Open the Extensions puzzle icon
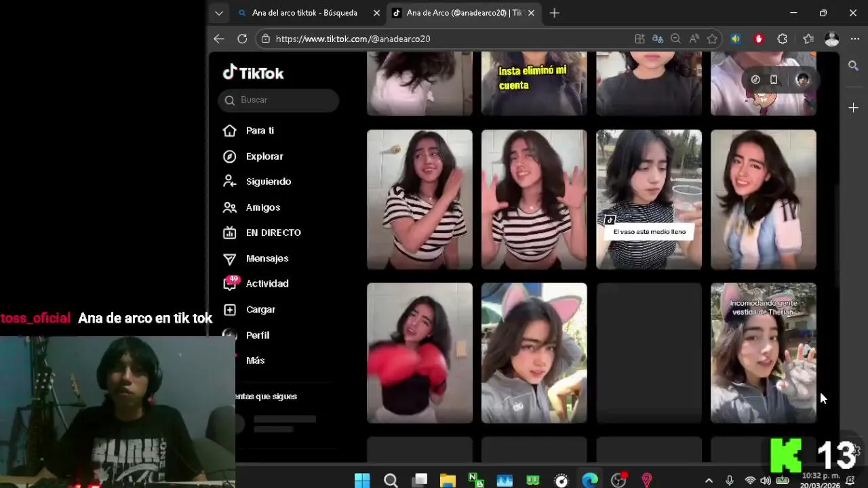The width and height of the screenshot is (868, 488). (783, 39)
